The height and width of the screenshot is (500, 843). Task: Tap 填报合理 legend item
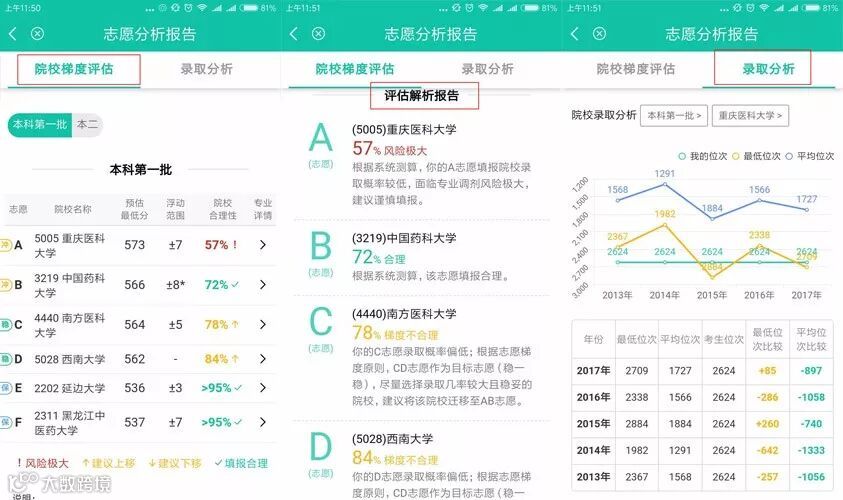click(241, 463)
